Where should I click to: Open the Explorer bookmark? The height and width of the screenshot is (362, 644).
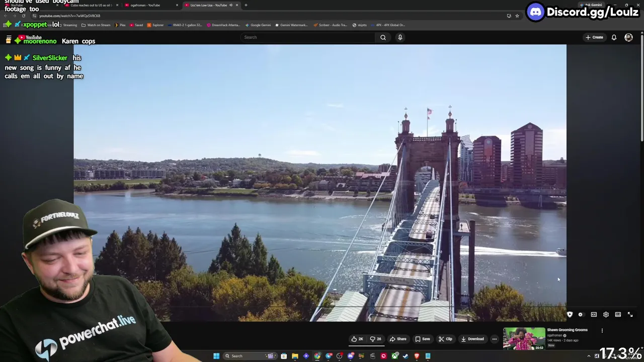tap(155, 25)
